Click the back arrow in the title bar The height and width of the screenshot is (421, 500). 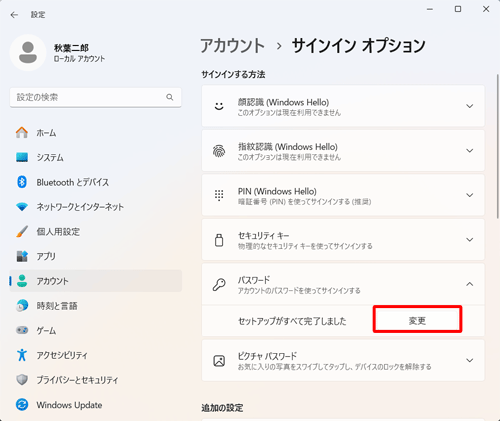tap(14, 15)
